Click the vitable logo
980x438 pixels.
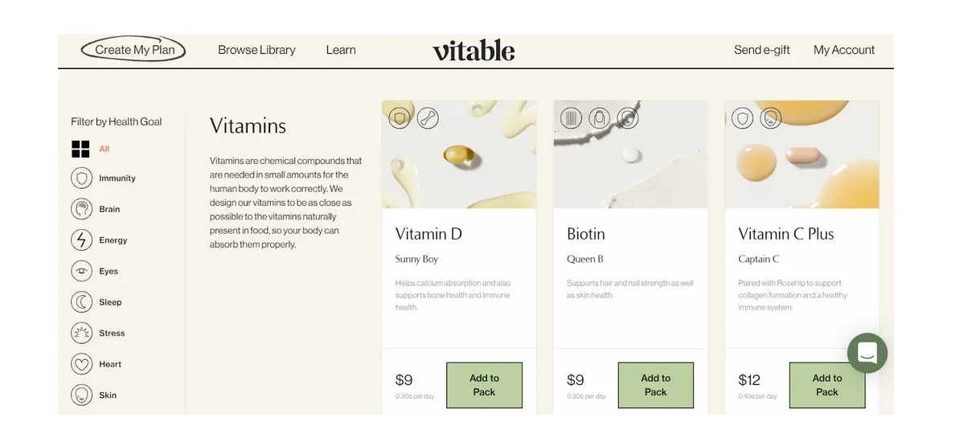(x=474, y=51)
